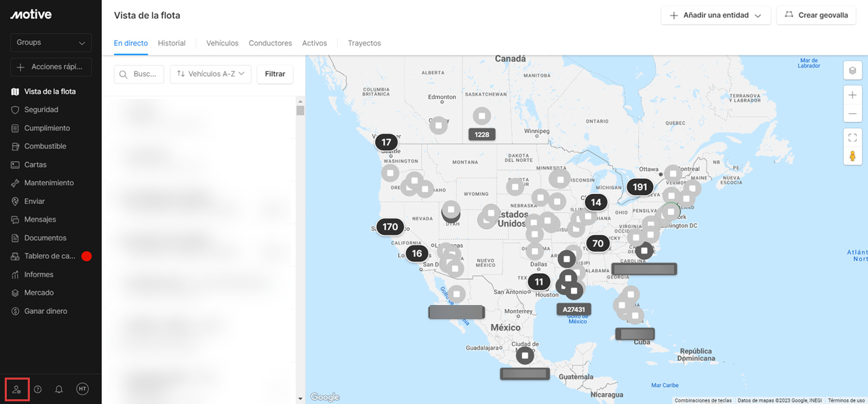Click the Acciones rápi... button
The height and width of the screenshot is (404, 868).
51,67
